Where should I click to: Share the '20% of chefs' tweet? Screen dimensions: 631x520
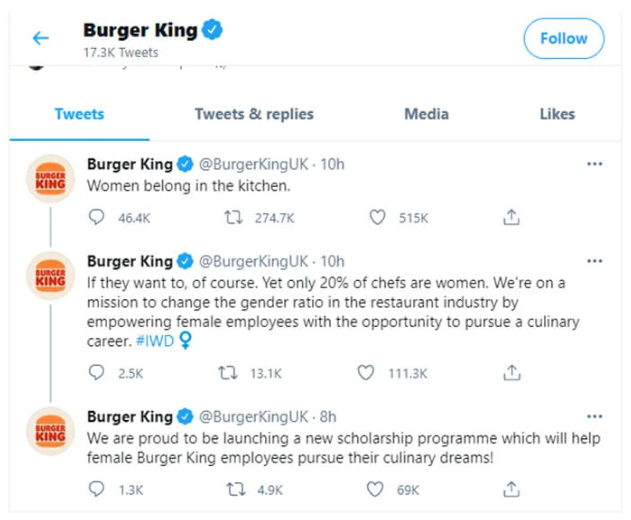coord(511,372)
